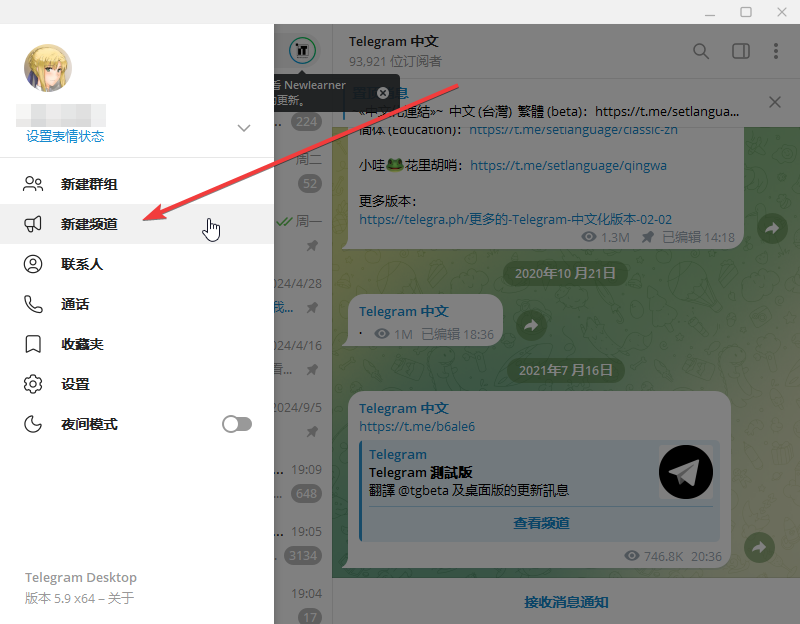Click the pin icon of 2024/4/16 chat
The height and width of the screenshot is (624, 800).
pos(312,369)
